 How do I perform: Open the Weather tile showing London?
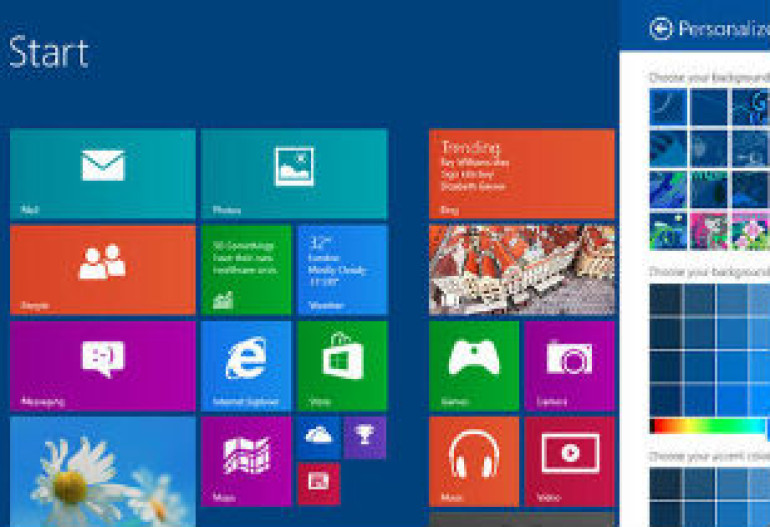pyautogui.click(x=342, y=270)
